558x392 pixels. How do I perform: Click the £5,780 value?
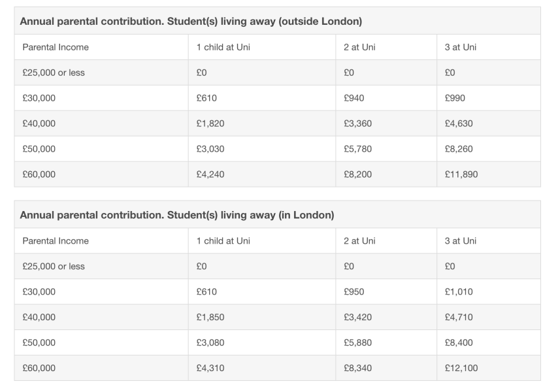point(357,149)
